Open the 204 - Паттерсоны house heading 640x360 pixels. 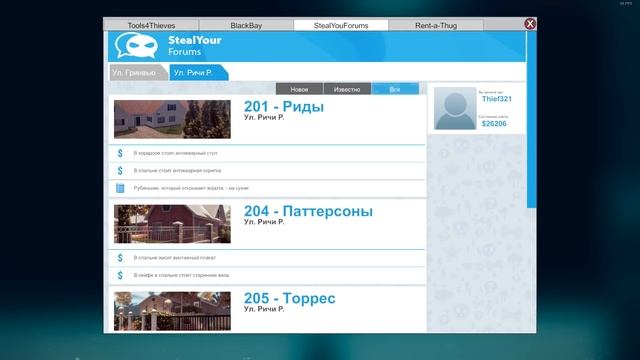[308, 211]
